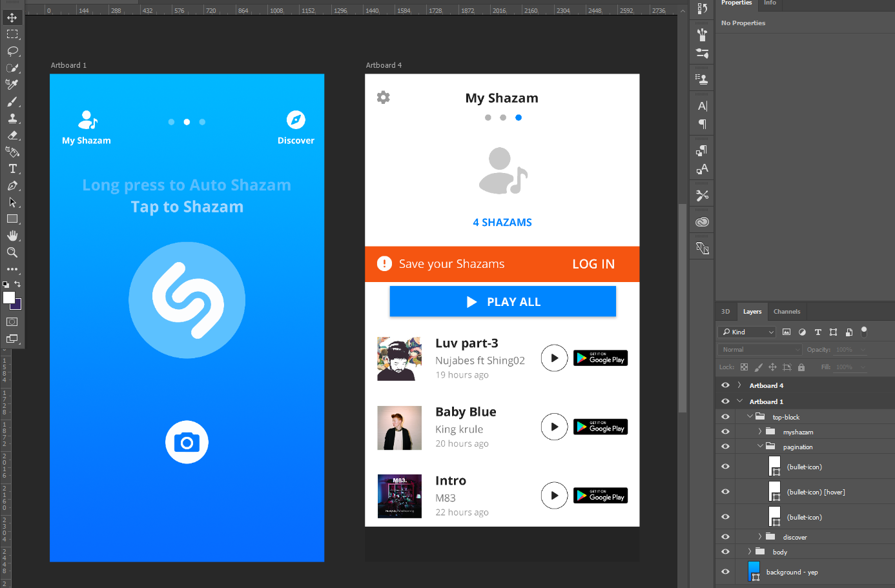Toggle visibility of myshazam folder

(x=725, y=432)
